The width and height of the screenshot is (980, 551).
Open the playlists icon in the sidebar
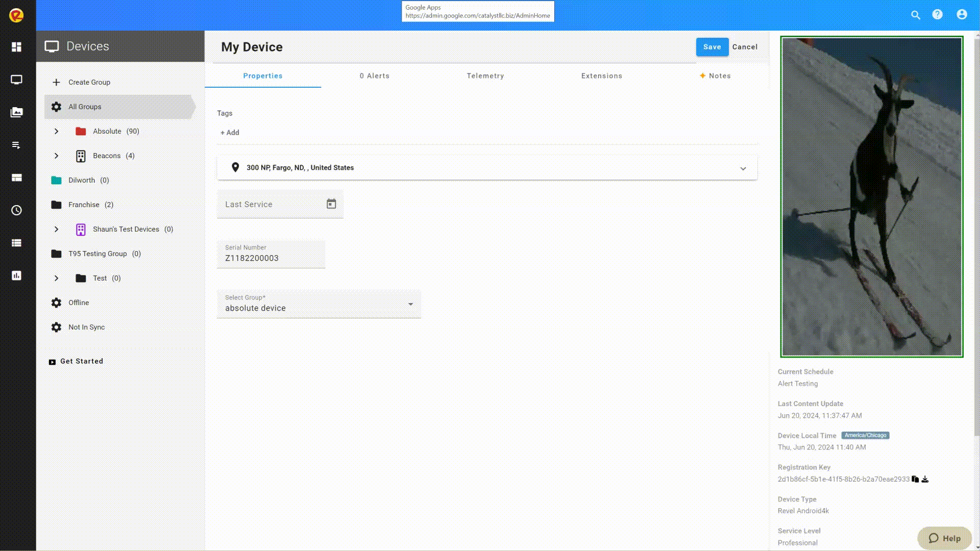tap(16, 145)
